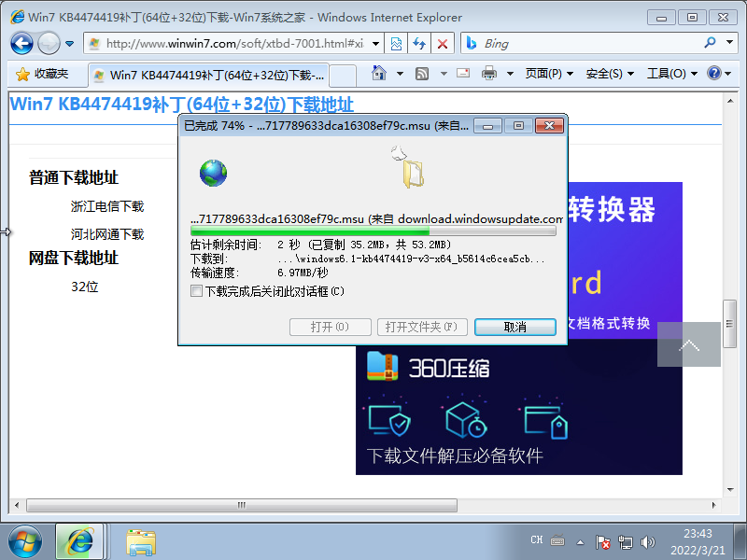This screenshot has height=560, width=747.
Task: Click the Print icon in the command bar
Action: [489, 73]
